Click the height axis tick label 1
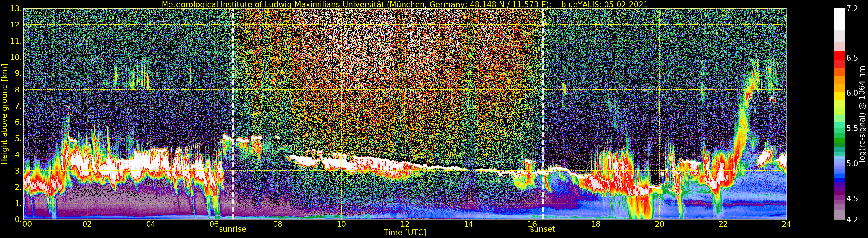 tap(19, 203)
